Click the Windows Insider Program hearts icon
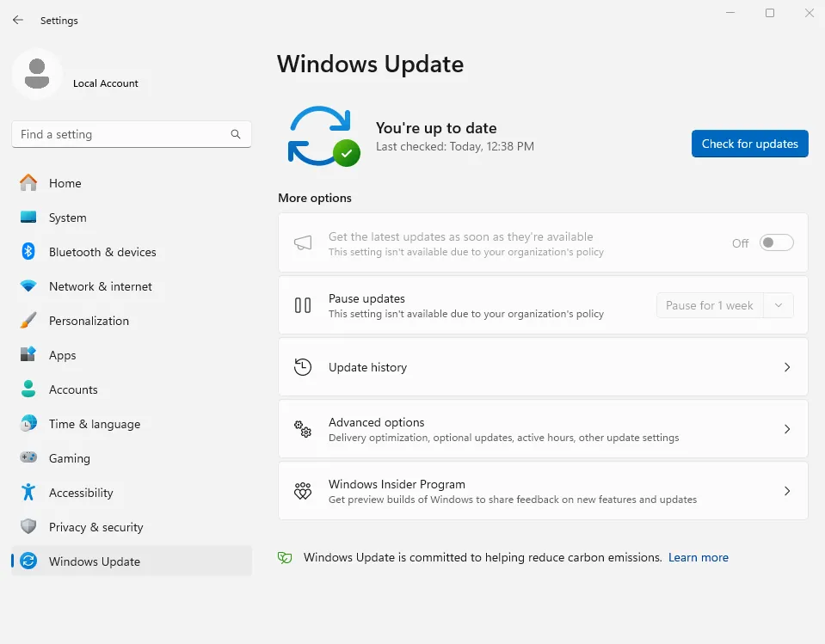825x644 pixels. (303, 491)
